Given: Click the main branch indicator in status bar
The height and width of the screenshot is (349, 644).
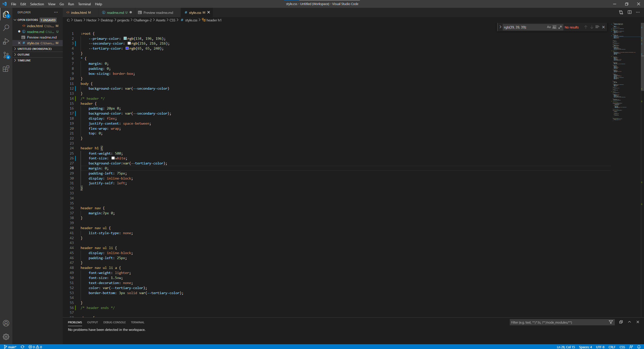Looking at the screenshot, I should coord(11,347).
